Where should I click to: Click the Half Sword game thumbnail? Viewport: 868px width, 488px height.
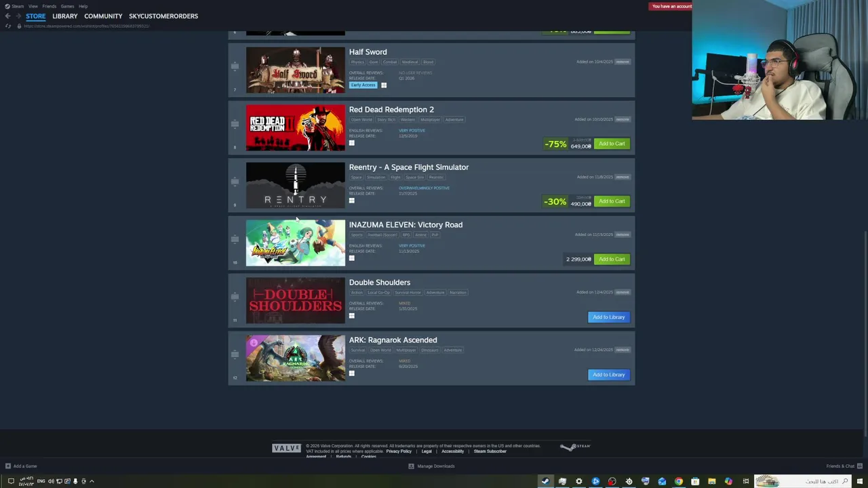pos(296,70)
